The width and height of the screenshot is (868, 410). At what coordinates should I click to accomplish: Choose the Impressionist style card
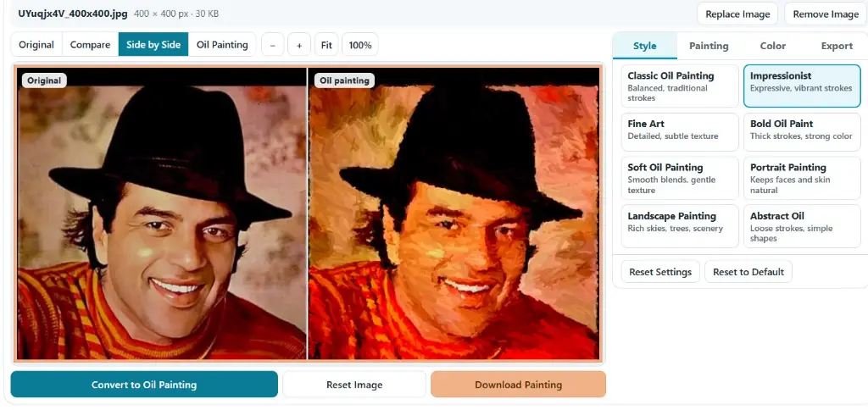point(802,86)
